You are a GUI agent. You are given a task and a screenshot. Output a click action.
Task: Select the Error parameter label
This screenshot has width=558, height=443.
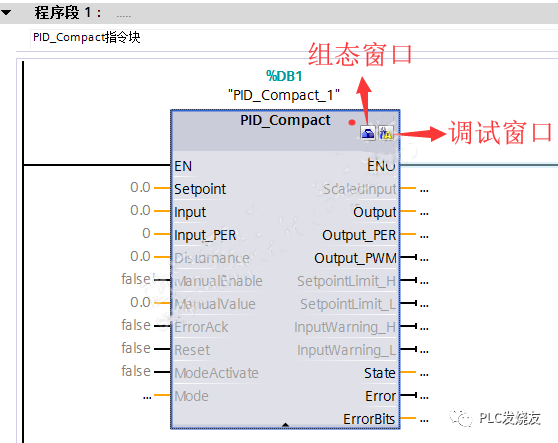tap(380, 396)
